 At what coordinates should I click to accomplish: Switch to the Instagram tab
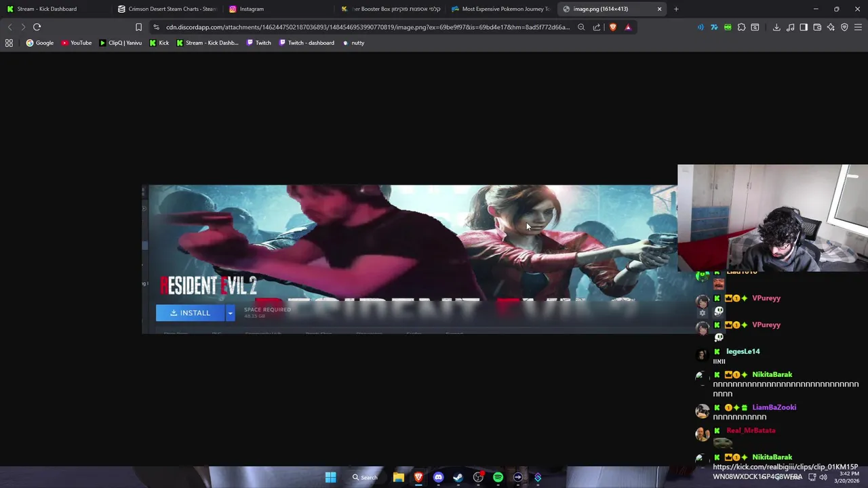pyautogui.click(x=278, y=9)
